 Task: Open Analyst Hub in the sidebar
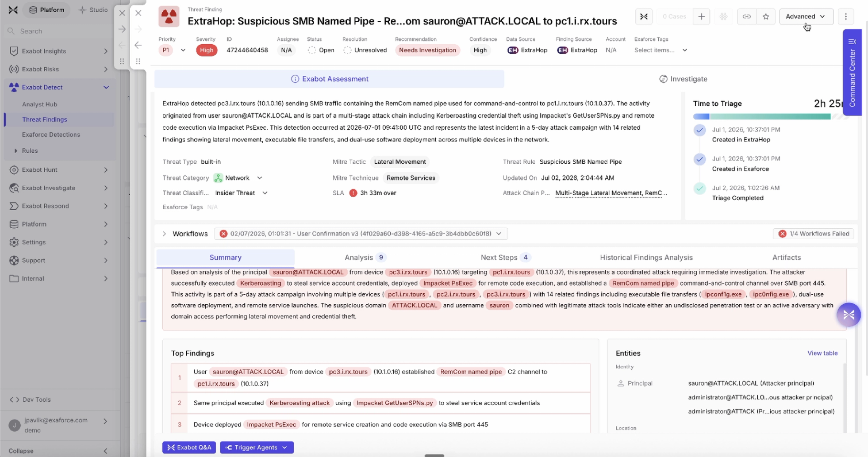40,104
